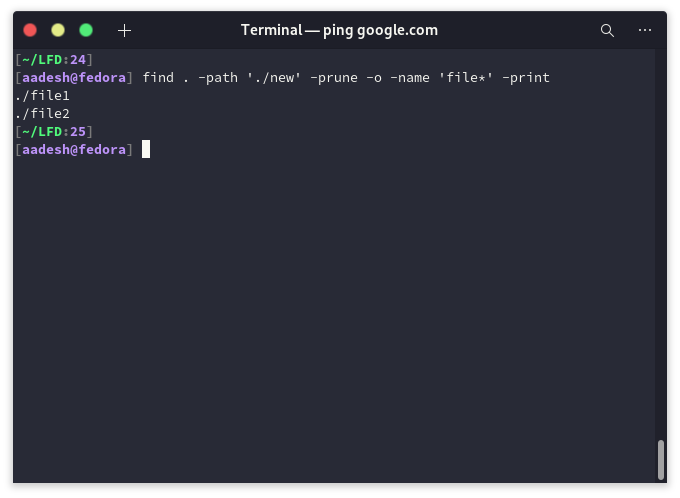Open the terminal search magnifier icon

coord(607,30)
